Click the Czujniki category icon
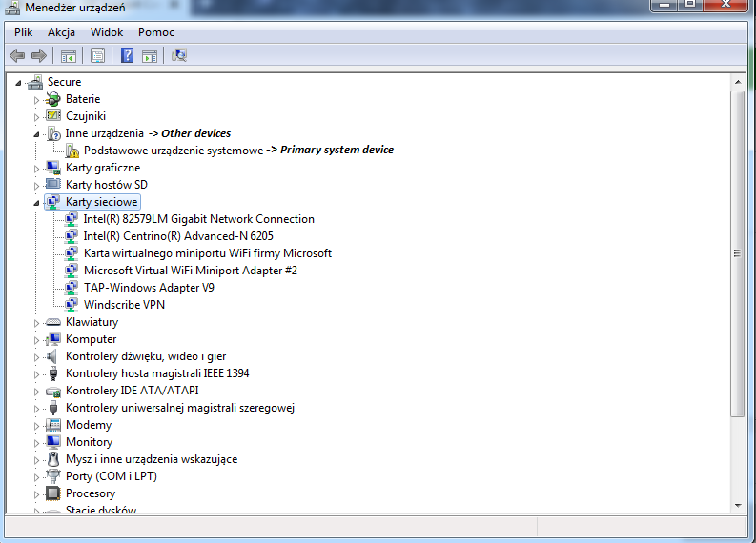Image resolution: width=756 pixels, height=543 pixels. click(x=53, y=116)
